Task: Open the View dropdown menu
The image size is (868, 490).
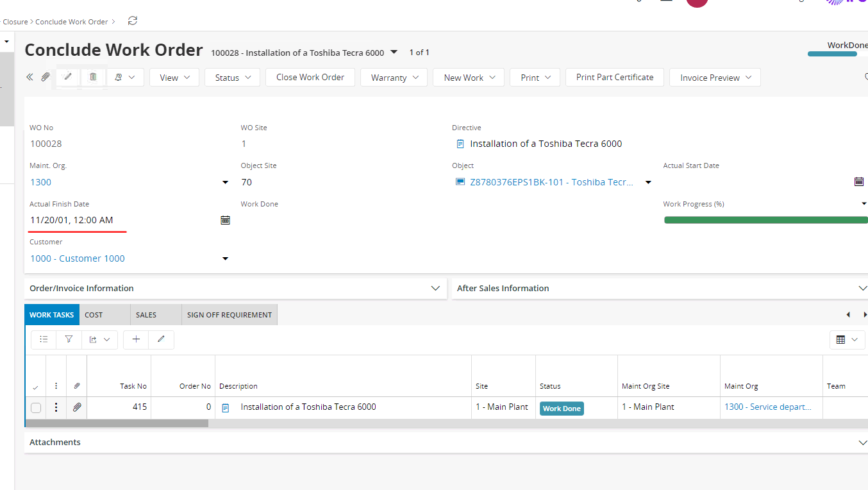Action: click(174, 78)
